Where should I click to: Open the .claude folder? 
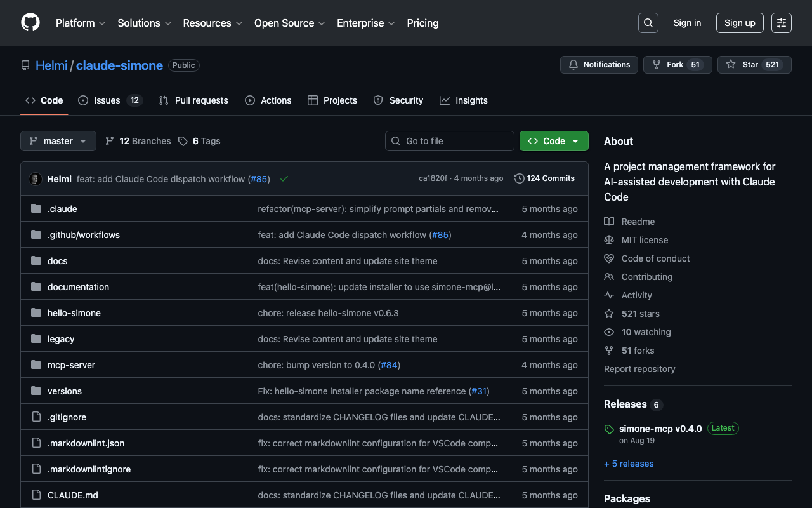[x=62, y=209]
